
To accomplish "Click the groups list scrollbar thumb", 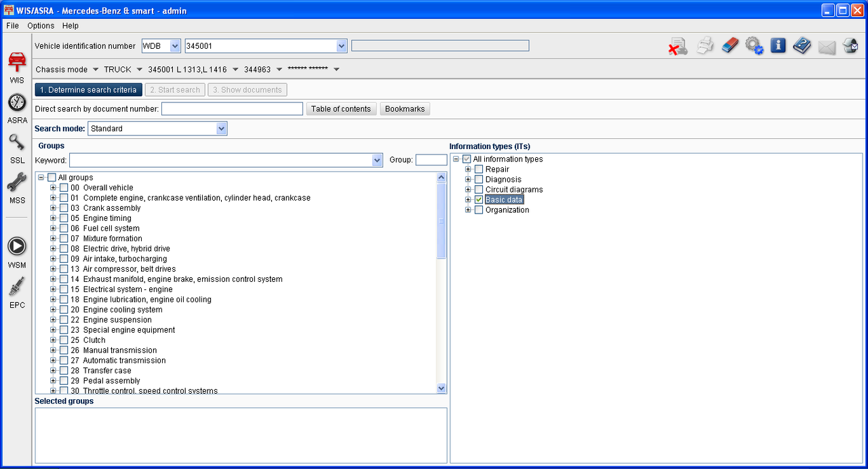I will pyautogui.click(x=441, y=220).
